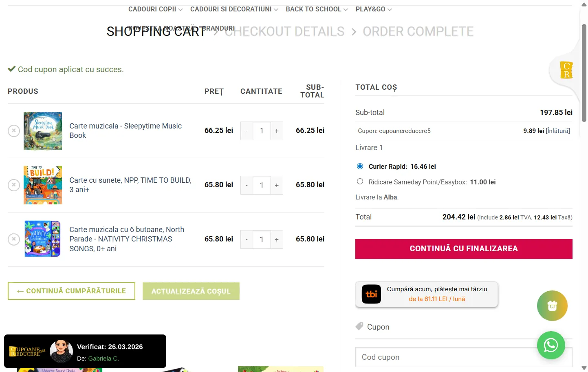
Task: Expand the CADOURI COPII menu
Action: click(x=155, y=9)
